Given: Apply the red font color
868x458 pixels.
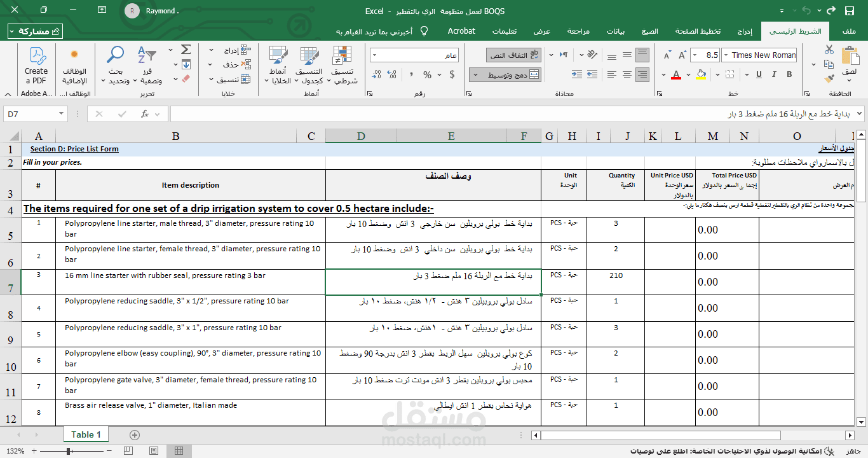Looking at the screenshot, I should [675, 74].
